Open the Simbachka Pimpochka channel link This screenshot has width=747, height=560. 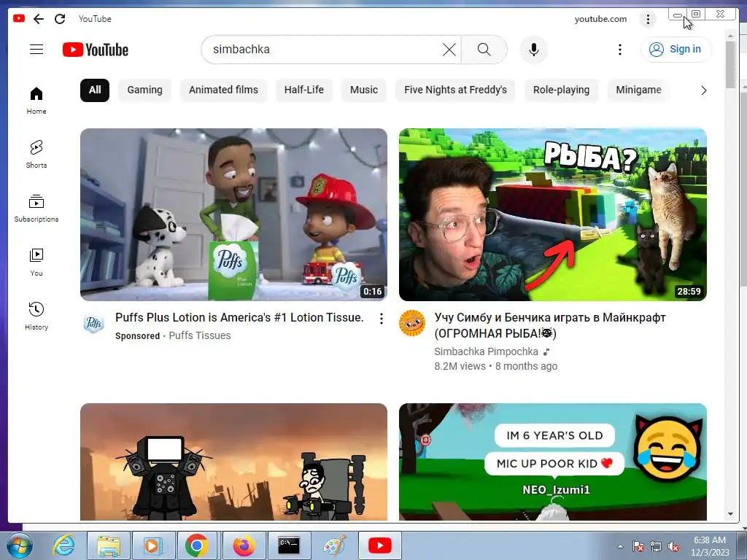[486, 352]
